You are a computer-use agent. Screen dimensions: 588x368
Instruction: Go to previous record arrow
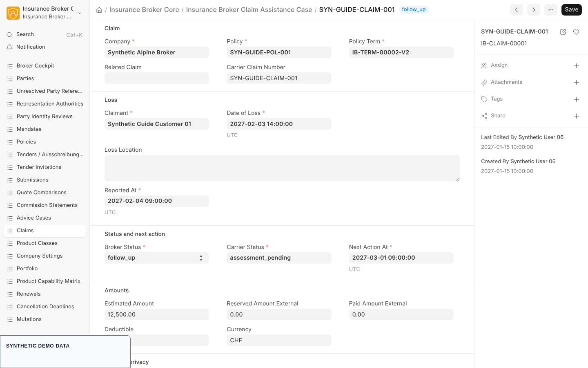(517, 10)
